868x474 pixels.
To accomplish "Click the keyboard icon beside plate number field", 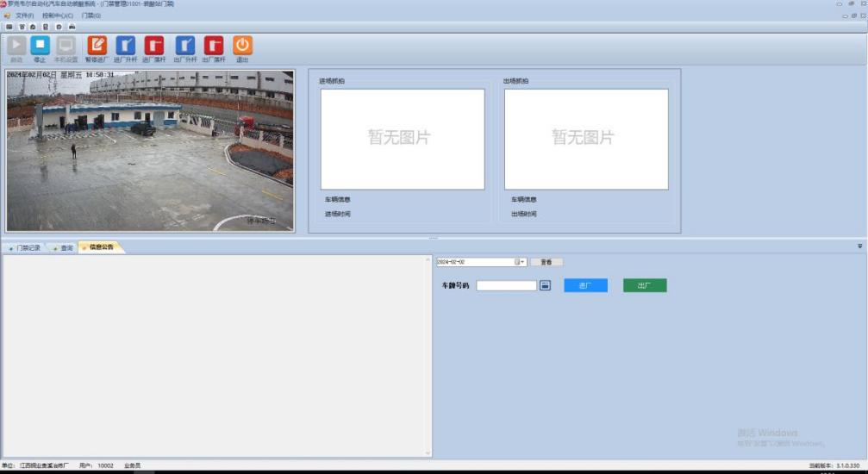I will pos(545,285).
